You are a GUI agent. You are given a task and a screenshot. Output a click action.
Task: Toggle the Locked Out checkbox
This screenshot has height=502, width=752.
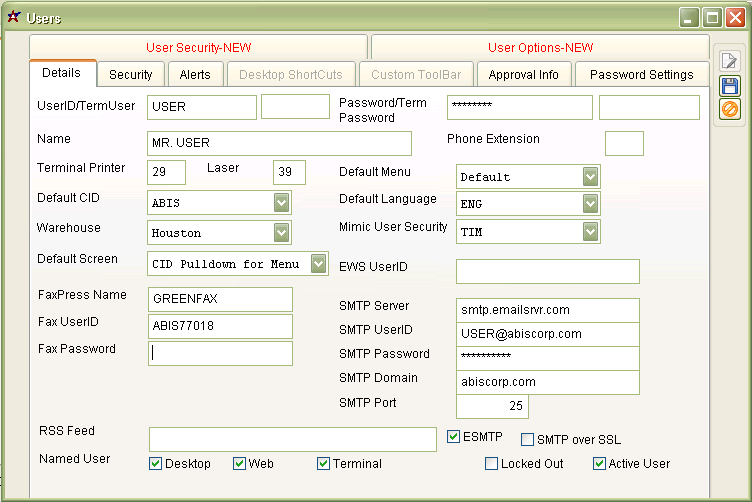(492, 464)
